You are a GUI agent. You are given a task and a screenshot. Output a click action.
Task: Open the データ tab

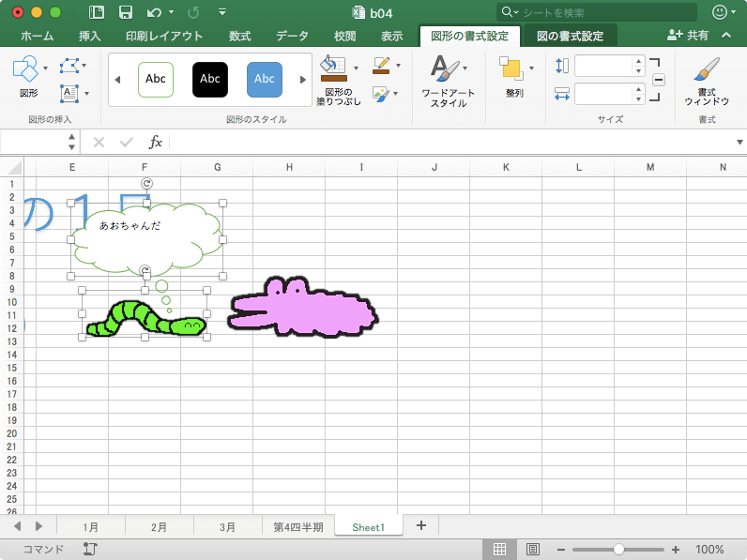[292, 36]
